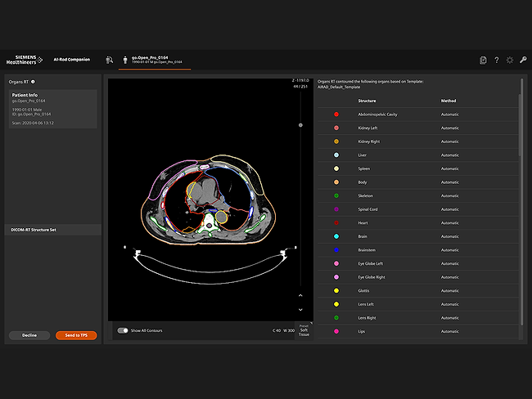The image size is (532, 399).
Task: Go to next slice with down chevron
Action: tap(300, 310)
